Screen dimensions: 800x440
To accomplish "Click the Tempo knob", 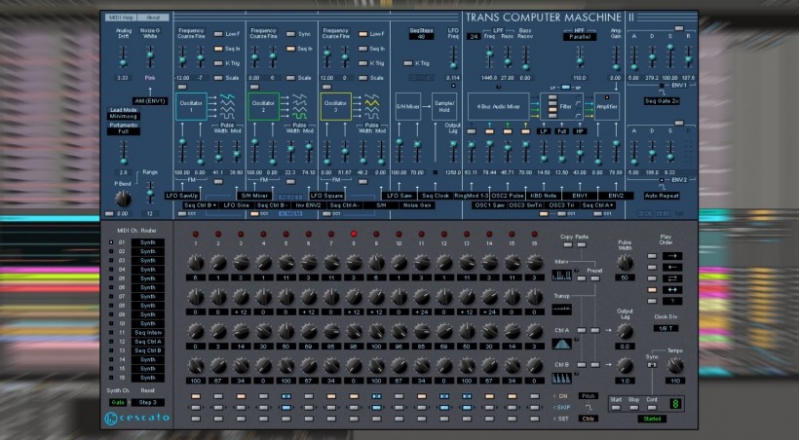I will [675, 365].
